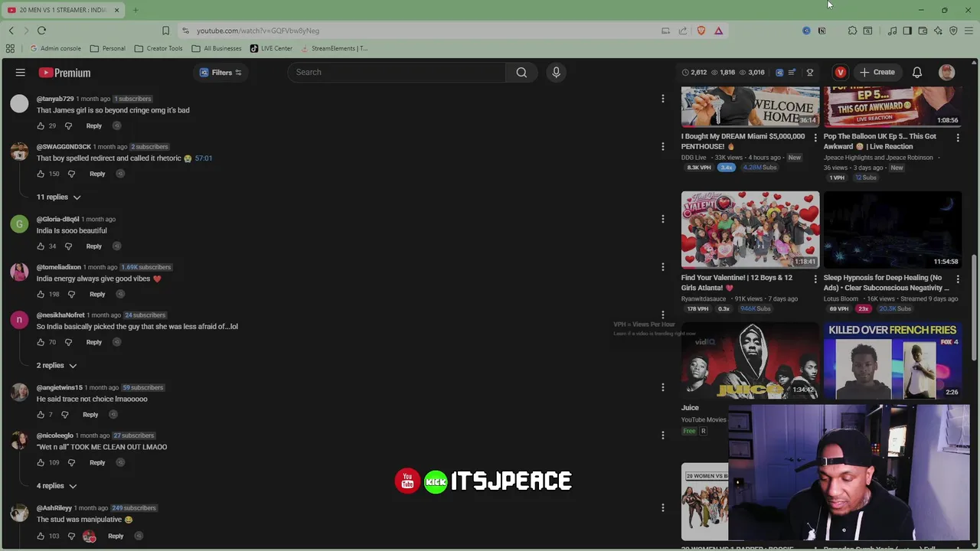The height and width of the screenshot is (551, 980).
Task: Jump to timestamp 57:01 in comment
Action: (203, 158)
